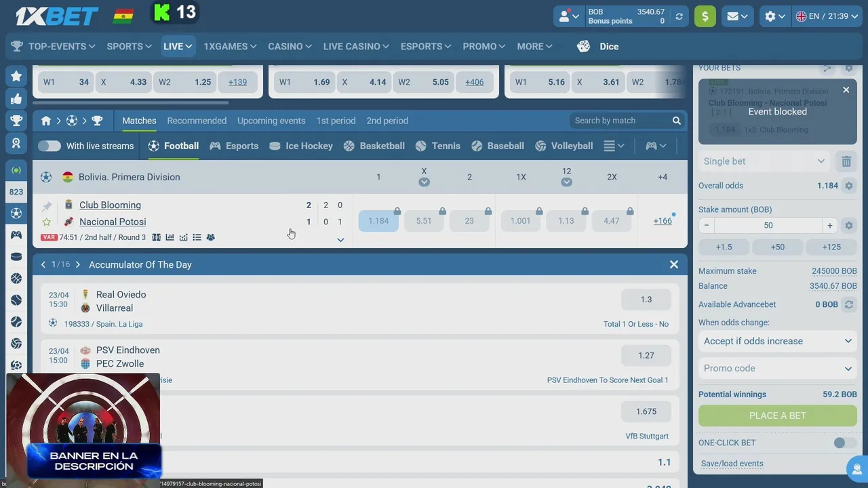
Task: Open more sports list menu dropdown
Action: pos(614,146)
